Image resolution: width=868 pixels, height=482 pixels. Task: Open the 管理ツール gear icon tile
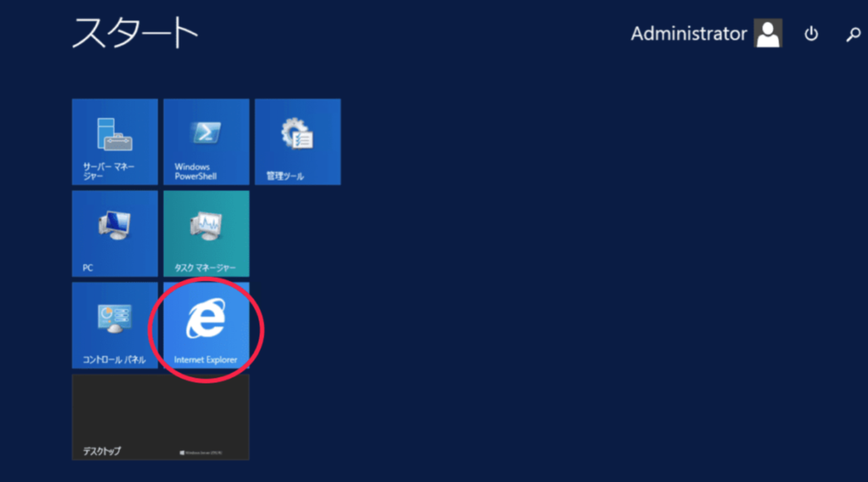click(x=297, y=134)
